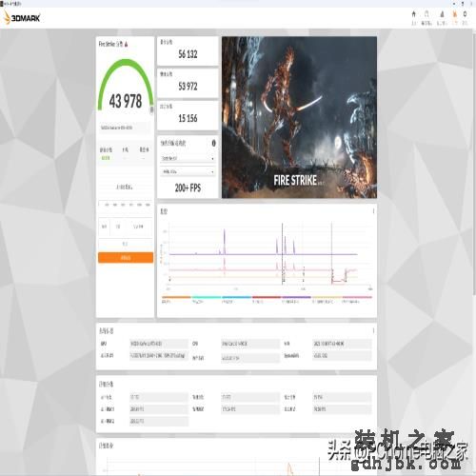Click the middle button of the three-button row
Screen dimensions: 476x476
click(x=118, y=227)
